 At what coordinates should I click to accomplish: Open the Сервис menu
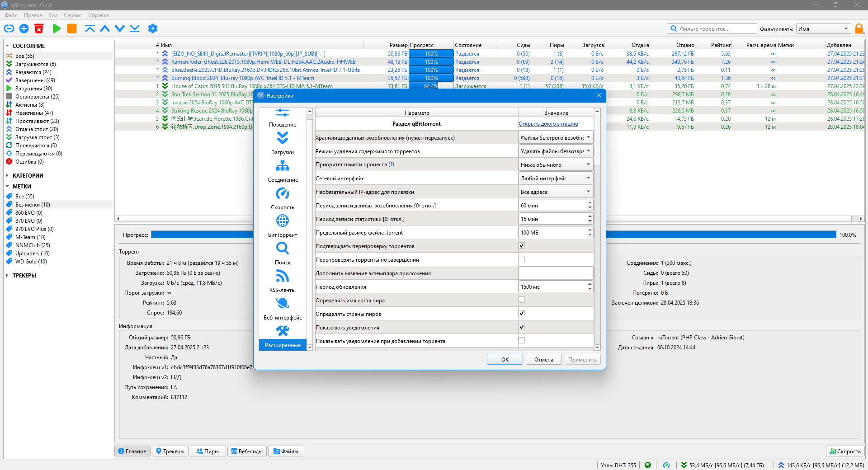[x=73, y=15]
